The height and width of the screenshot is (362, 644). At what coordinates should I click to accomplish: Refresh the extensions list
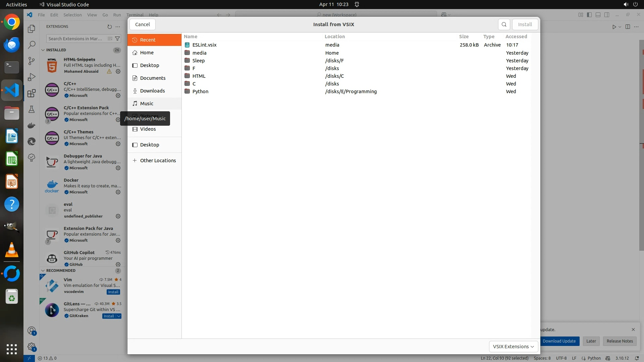[x=109, y=26]
